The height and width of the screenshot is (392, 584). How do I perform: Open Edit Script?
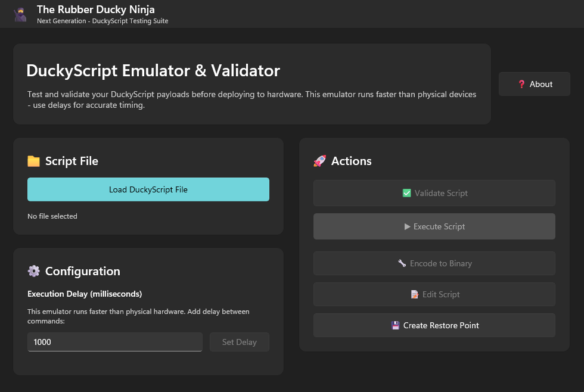434,294
